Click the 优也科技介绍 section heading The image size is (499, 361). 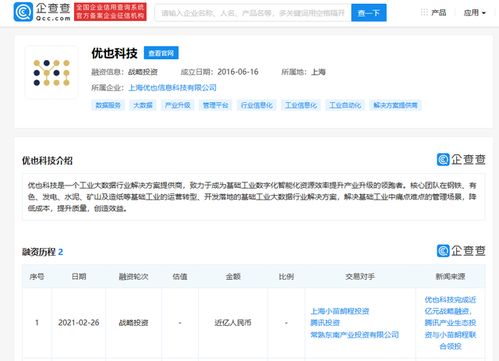47,161
